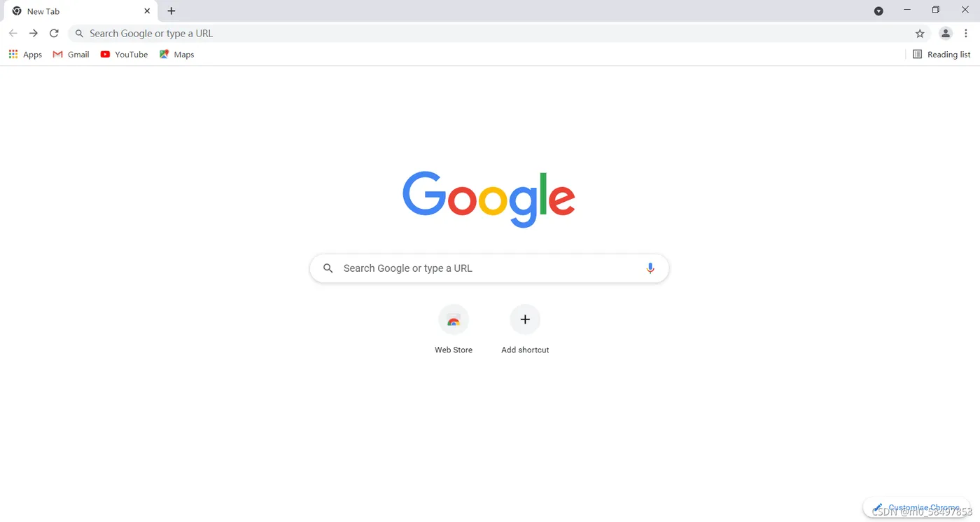Close the New Tab tab
The width and height of the screenshot is (980, 522).
147,11
